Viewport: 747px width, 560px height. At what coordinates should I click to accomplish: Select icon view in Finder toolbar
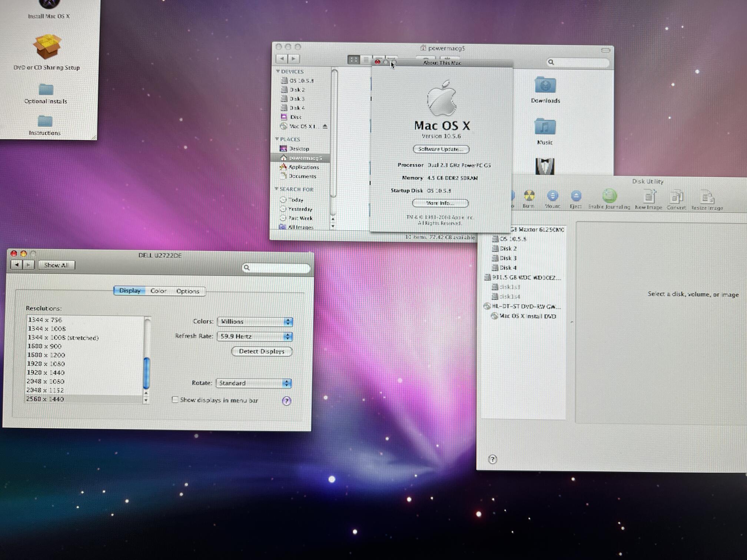pos(353,60)
